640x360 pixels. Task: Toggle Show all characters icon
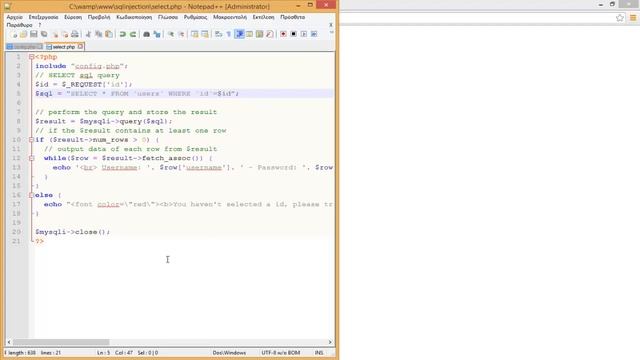coord(229,34)
